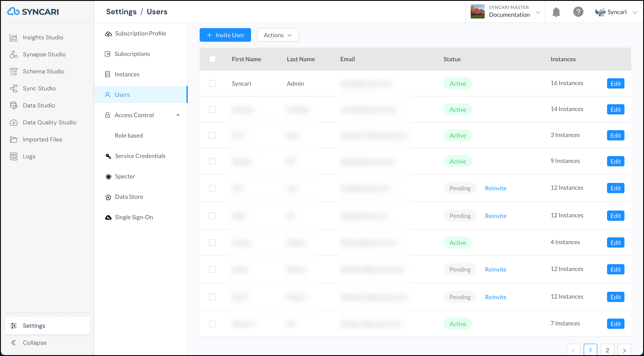Screen dimensions: 644x356
Task: Go to previous page arrow
Action: coord(573,350)
